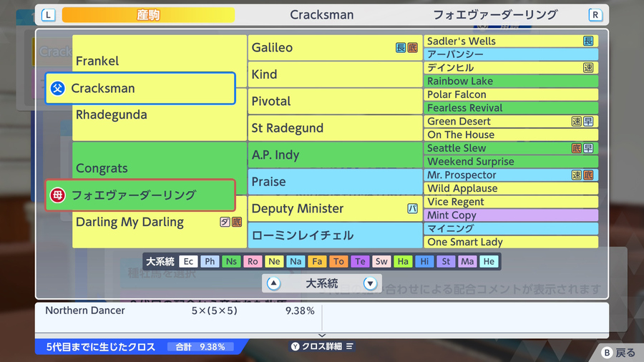Select St Radegund in the pedigree
The width and height of the screenshot is (644, 362).
click(x=335, y=128)
